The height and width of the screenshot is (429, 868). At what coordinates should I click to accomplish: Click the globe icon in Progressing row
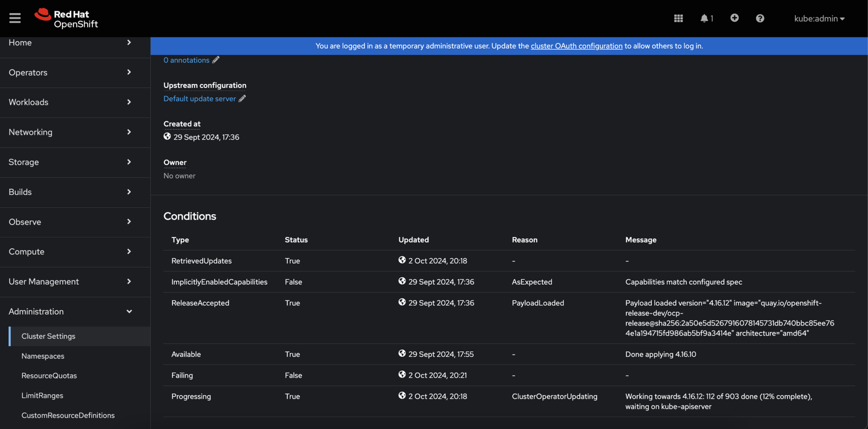click(402, 396)
